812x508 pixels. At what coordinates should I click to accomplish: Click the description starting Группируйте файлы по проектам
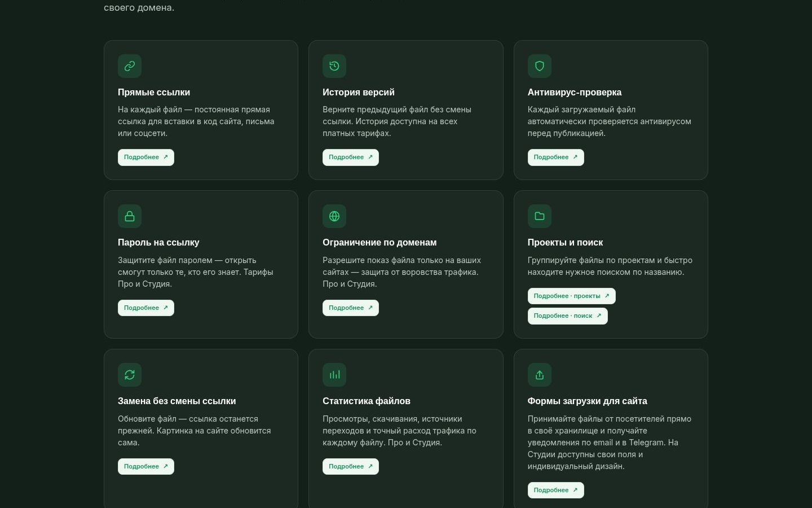tap(610, 266)
